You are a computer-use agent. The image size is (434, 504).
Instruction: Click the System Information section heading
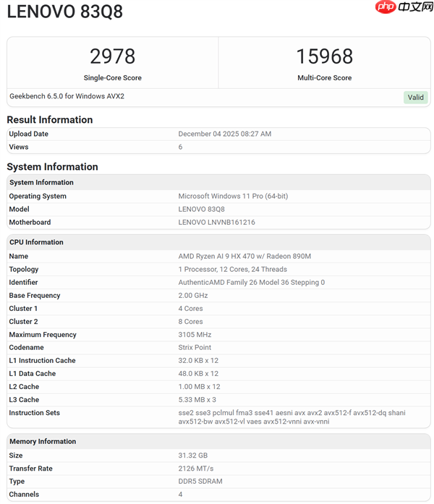click(x=52, y=166)
